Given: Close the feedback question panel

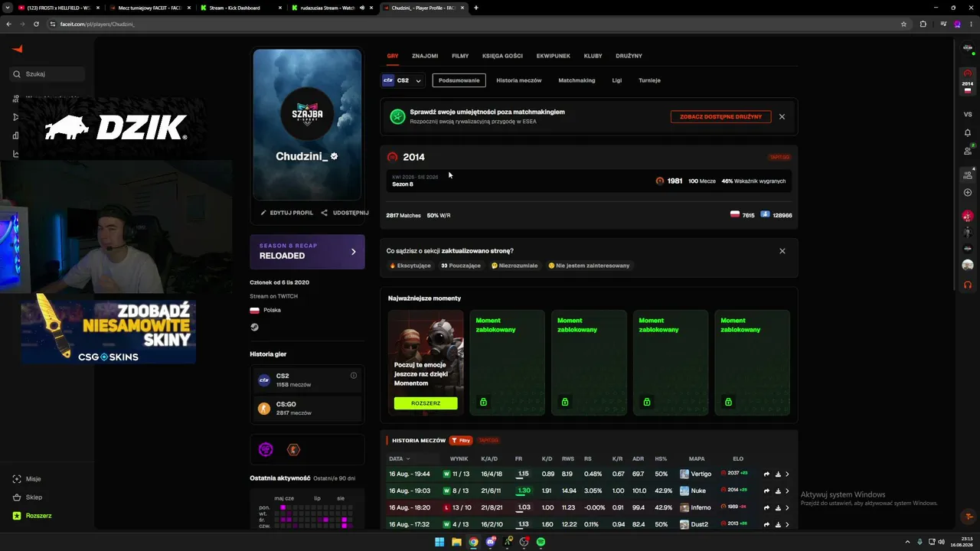Looking at the screenshot, I should point(782,251).
